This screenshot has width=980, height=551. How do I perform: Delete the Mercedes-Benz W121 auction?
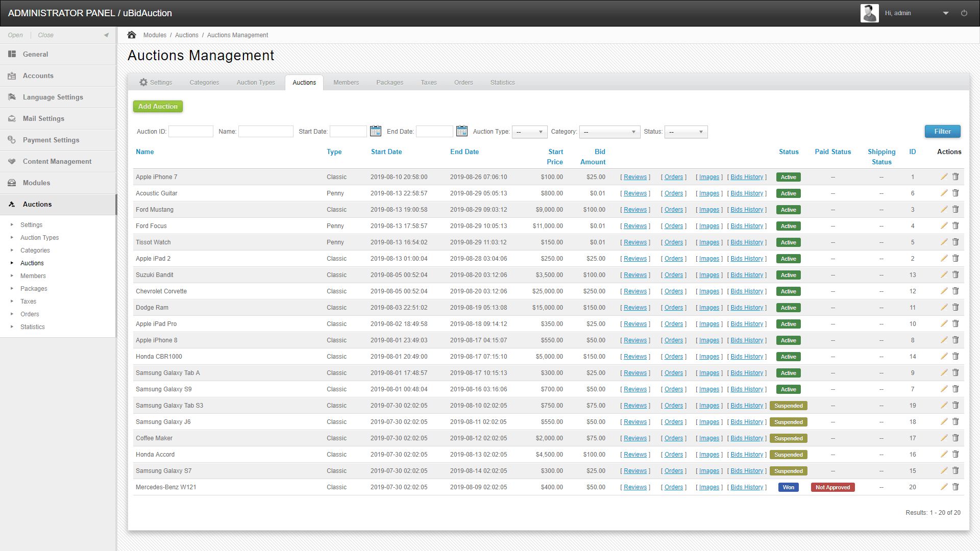tap(955, 487)
